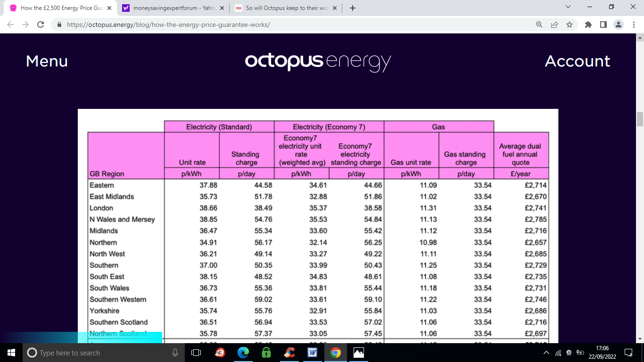Viewport: 644px width, 362px height.
Task: Open the Octopus site Menu
Action: tap(47, 61)
